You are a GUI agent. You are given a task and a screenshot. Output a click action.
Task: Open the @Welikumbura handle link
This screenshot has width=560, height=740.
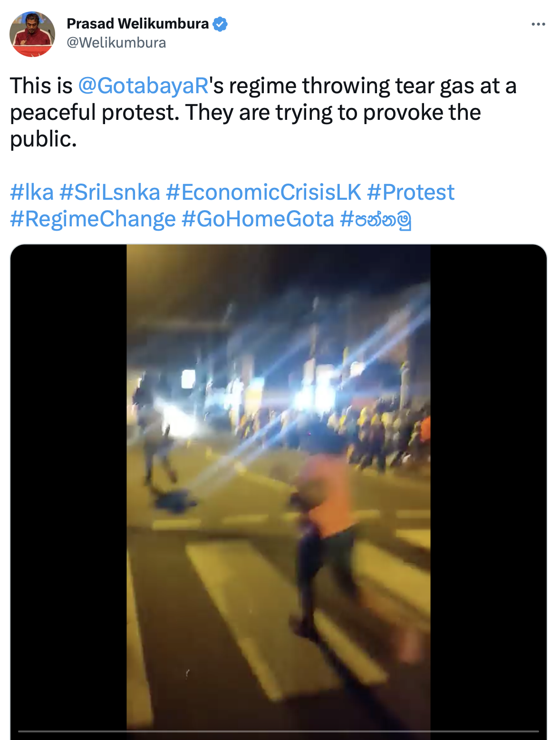pos(116,43)
